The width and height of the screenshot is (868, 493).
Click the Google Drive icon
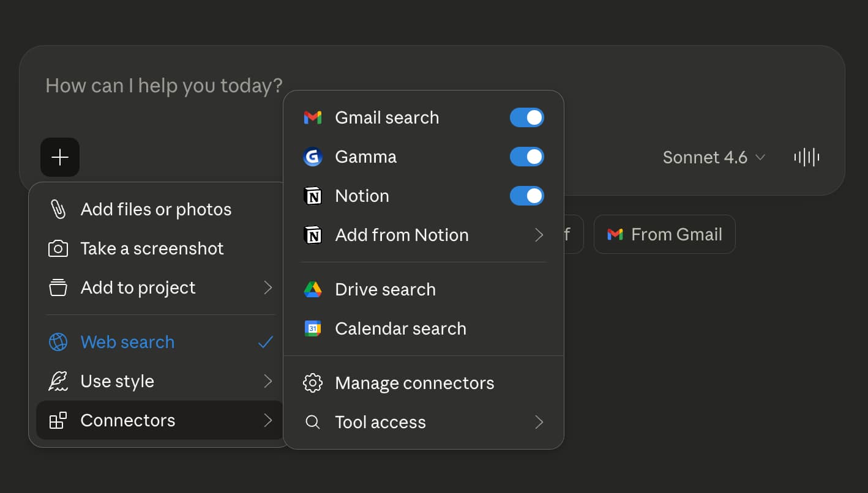coord(313,289)
